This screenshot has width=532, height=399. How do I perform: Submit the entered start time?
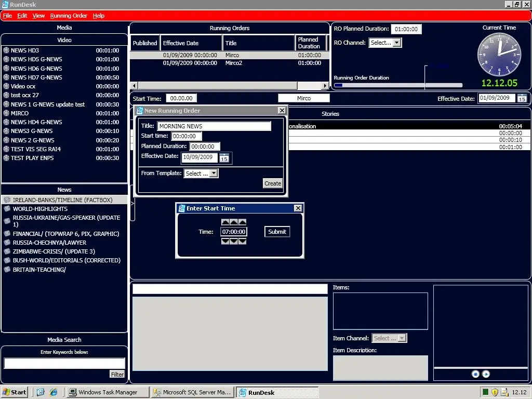(x=277, y=232)
